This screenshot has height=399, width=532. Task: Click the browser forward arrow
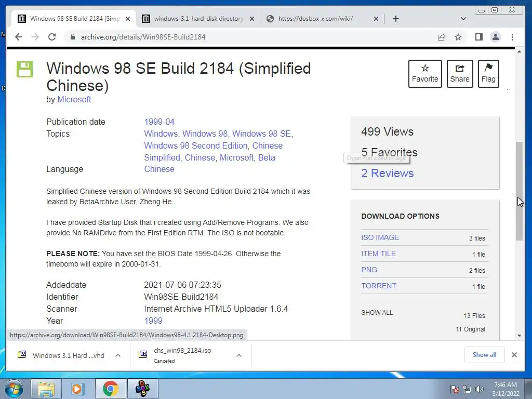[35, 37]
